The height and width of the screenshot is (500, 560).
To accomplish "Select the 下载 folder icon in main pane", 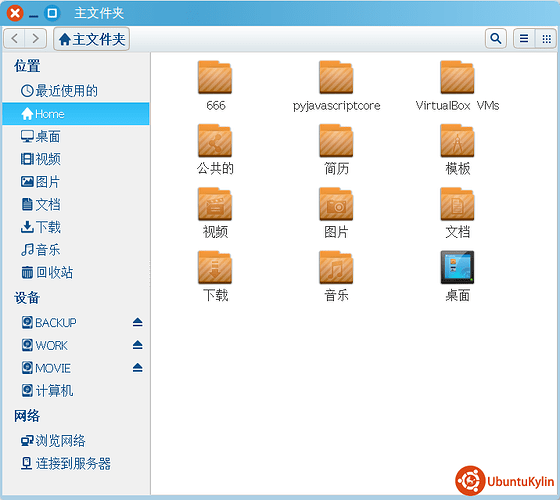I will (215, 268).
